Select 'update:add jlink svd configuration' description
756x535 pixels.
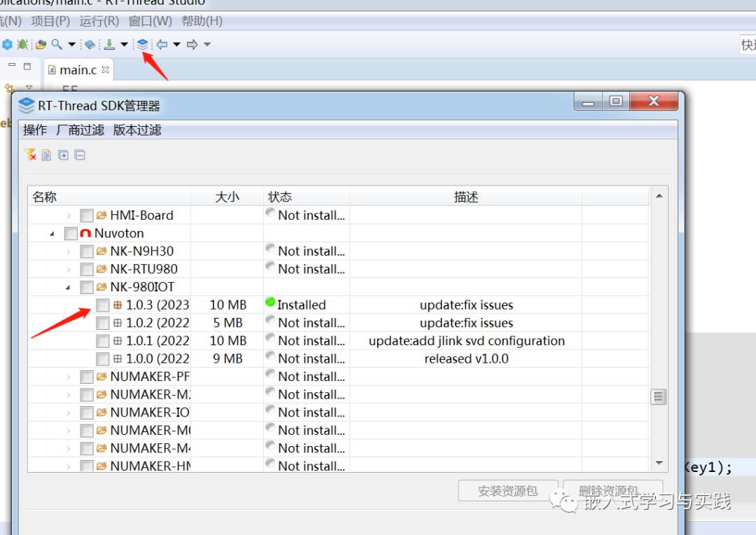click(467, 340)
